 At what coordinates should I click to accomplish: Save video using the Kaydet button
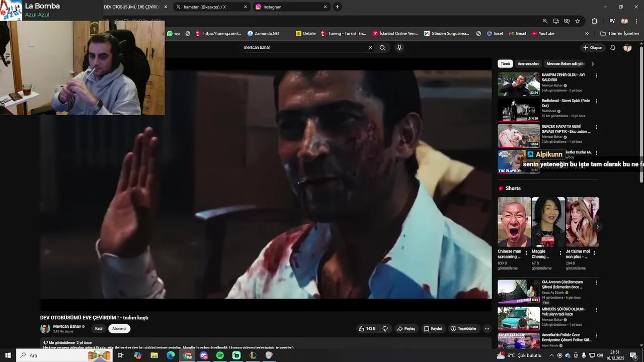click(x=433, y=329)
